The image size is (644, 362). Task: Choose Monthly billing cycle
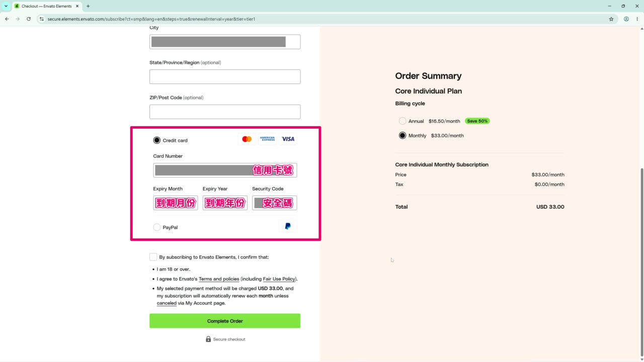[403, 135]
